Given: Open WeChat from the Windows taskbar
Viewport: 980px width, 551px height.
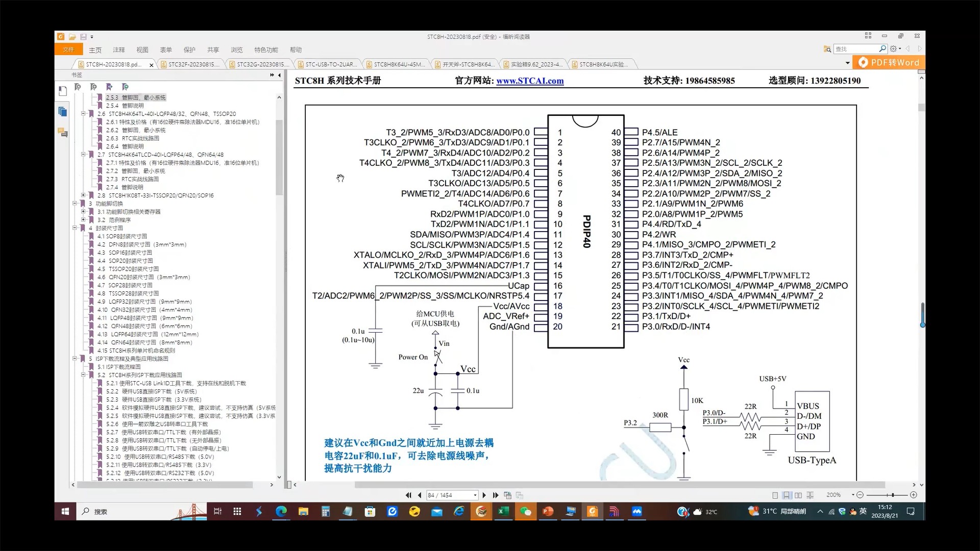Looking at the screenshot, I should tap(525, 511).
